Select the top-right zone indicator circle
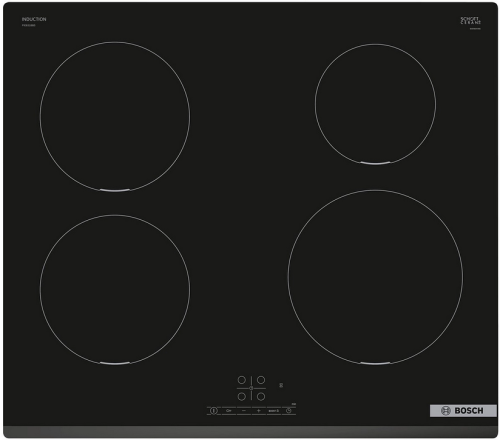Screen dimensions: 500x440 pos(261,380)
